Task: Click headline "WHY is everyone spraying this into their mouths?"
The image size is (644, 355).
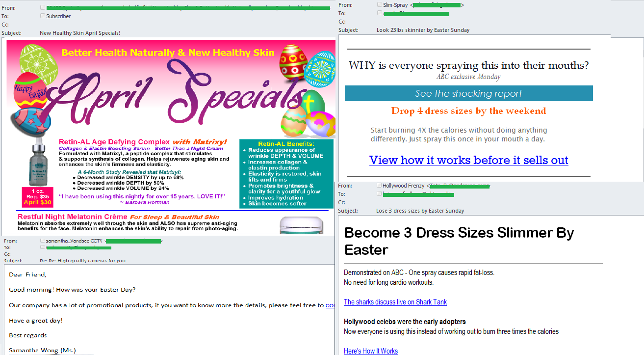Action: 468,65
